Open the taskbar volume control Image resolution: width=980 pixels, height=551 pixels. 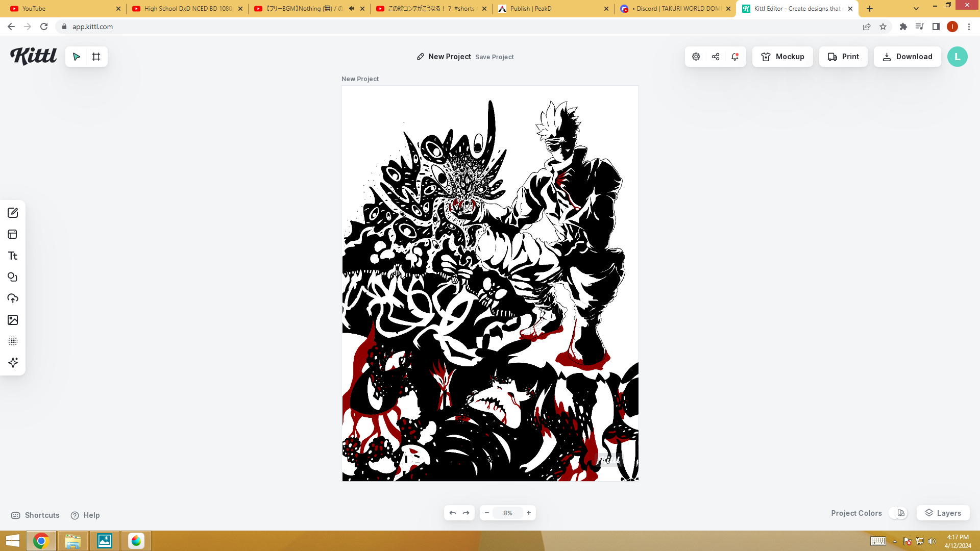pos(932,541)
